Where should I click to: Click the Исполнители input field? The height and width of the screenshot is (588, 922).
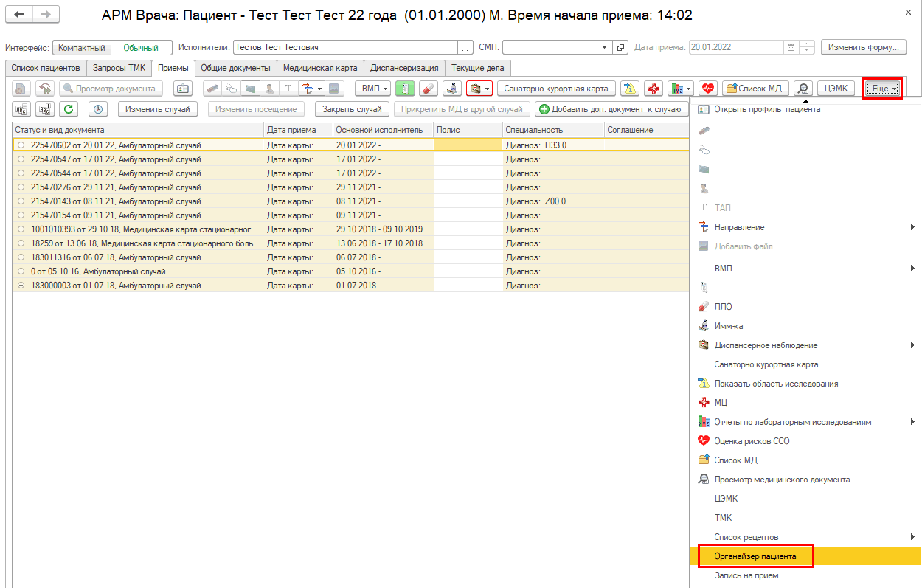pyautogui.click(x=345, y=47)
